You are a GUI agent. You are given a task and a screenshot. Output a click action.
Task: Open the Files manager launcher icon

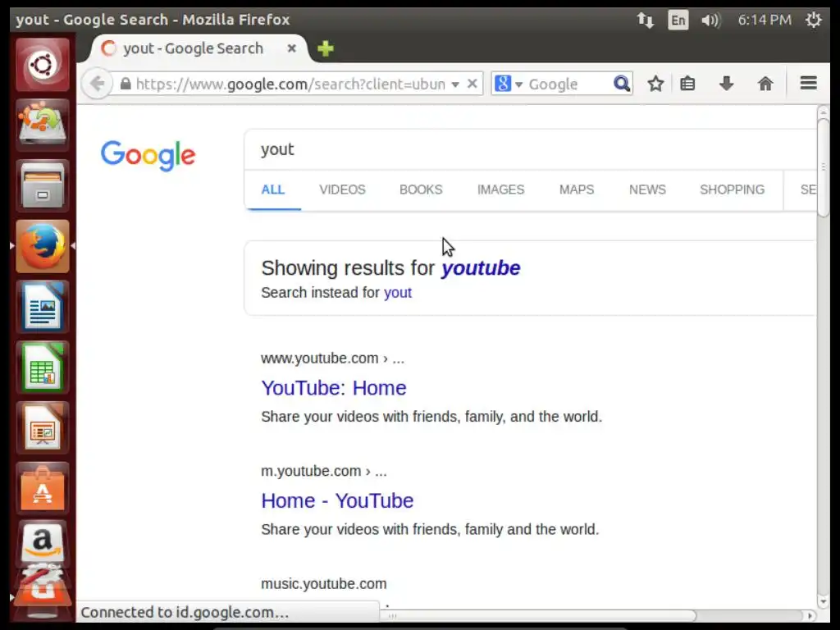coord(43,186)
